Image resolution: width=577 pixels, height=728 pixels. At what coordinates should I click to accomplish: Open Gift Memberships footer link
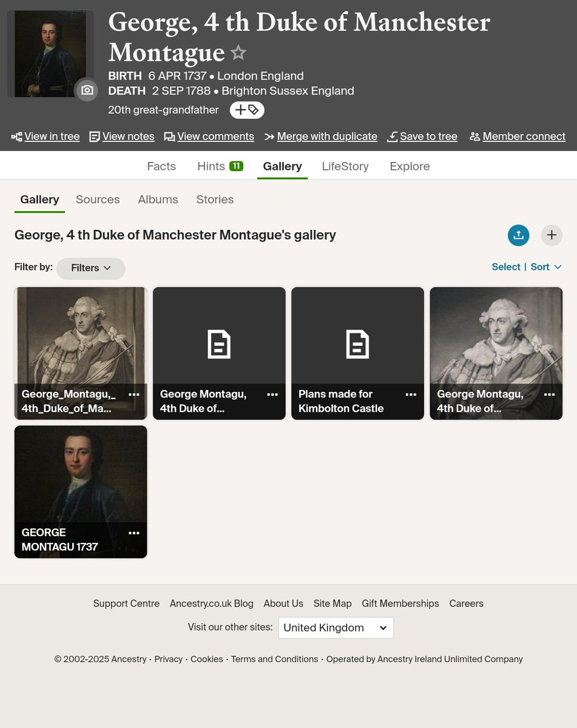(400, 604)
